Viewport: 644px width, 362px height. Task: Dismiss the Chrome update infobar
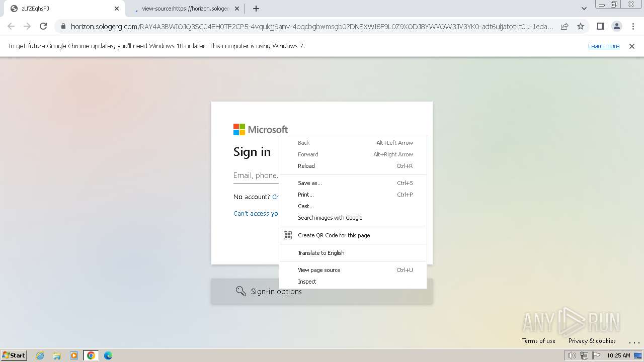[x=632, y=46]
